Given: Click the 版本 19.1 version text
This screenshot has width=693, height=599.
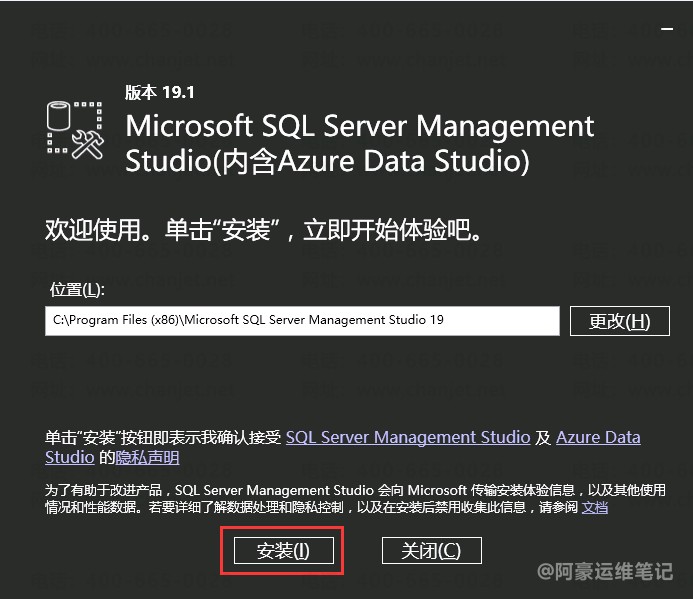Looking at the screenshot, I should [x=159, y=92].
